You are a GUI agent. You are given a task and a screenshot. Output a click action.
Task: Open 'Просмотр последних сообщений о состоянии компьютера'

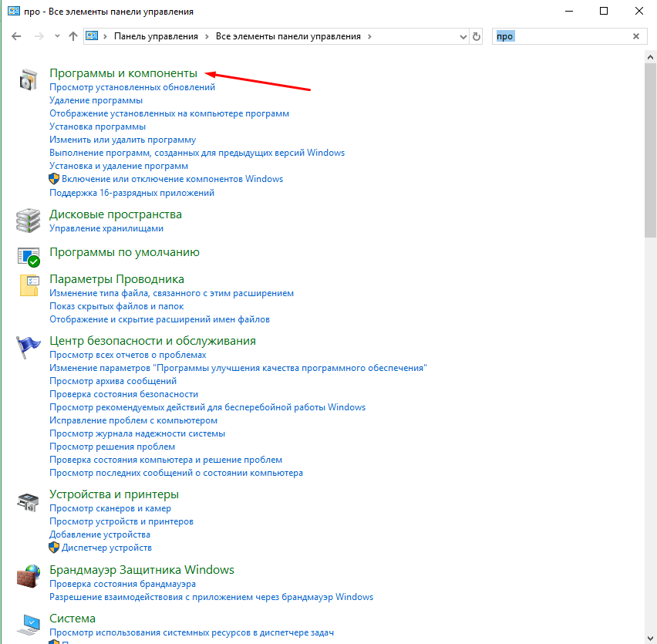point(176,473)
